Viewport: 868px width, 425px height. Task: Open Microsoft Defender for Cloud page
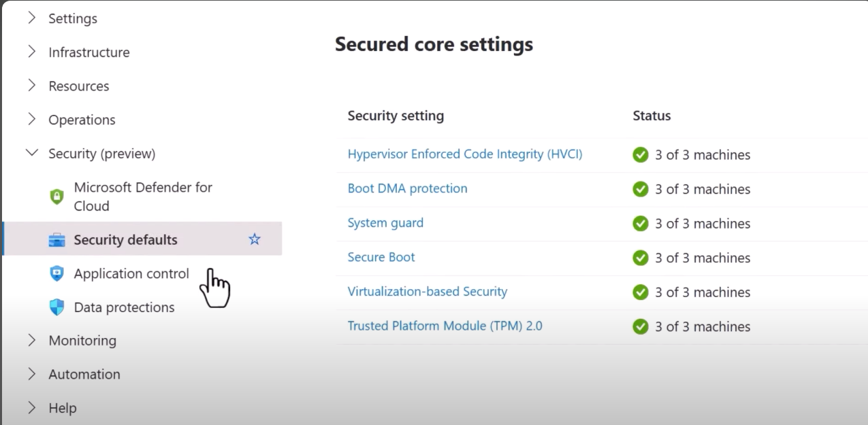pos(143,197)
